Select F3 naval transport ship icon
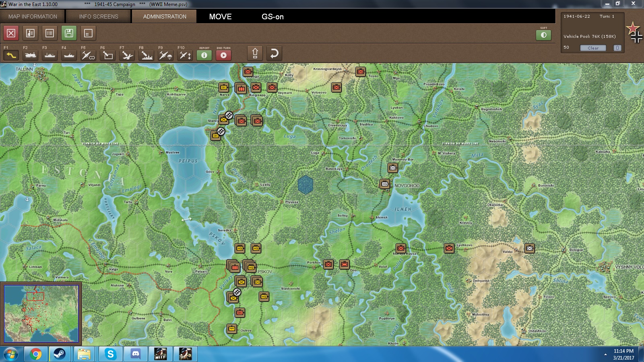The height and width of the screenshot is (362, 644). point(50,55)
